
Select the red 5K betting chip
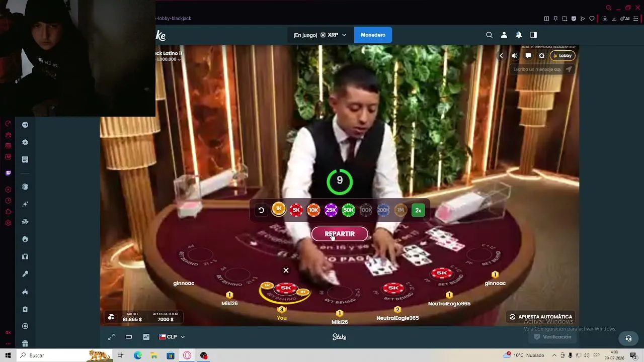pyautogui.click(x=296, y=210)
